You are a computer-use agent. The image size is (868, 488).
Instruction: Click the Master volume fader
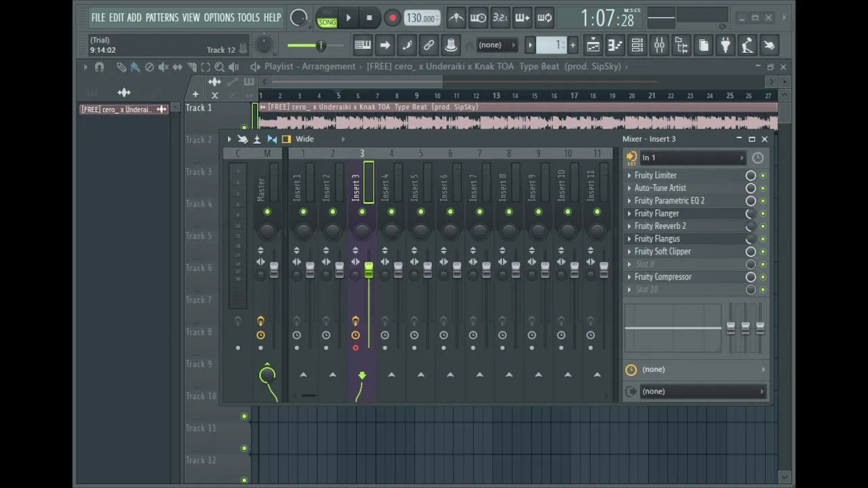click(x=274, y=270)
